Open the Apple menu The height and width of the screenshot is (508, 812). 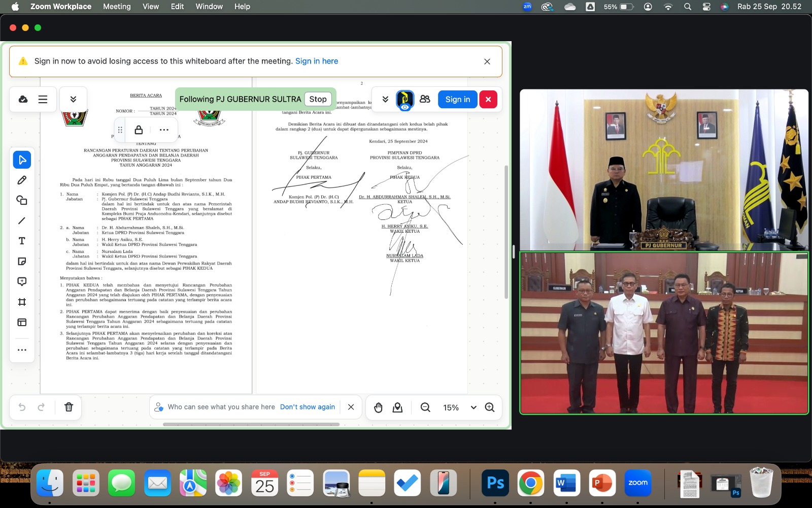click(15, 7)
